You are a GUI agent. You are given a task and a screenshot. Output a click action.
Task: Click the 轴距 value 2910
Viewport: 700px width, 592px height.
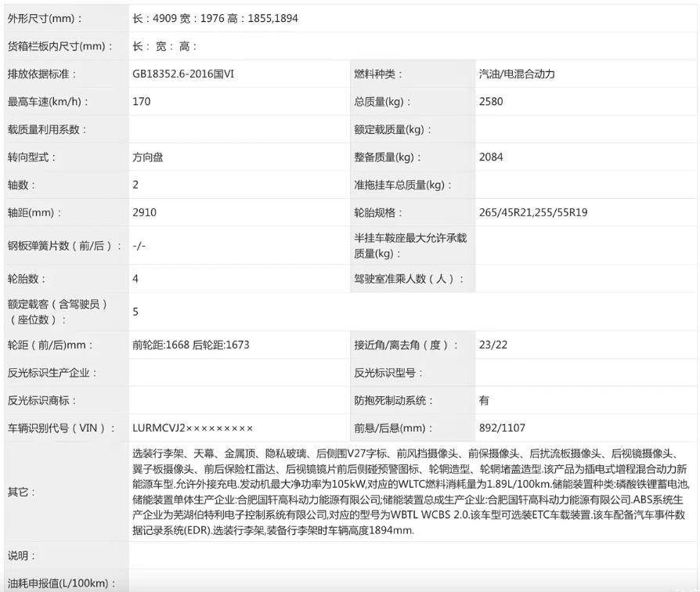pyautogui.click(x=144, y=211)
